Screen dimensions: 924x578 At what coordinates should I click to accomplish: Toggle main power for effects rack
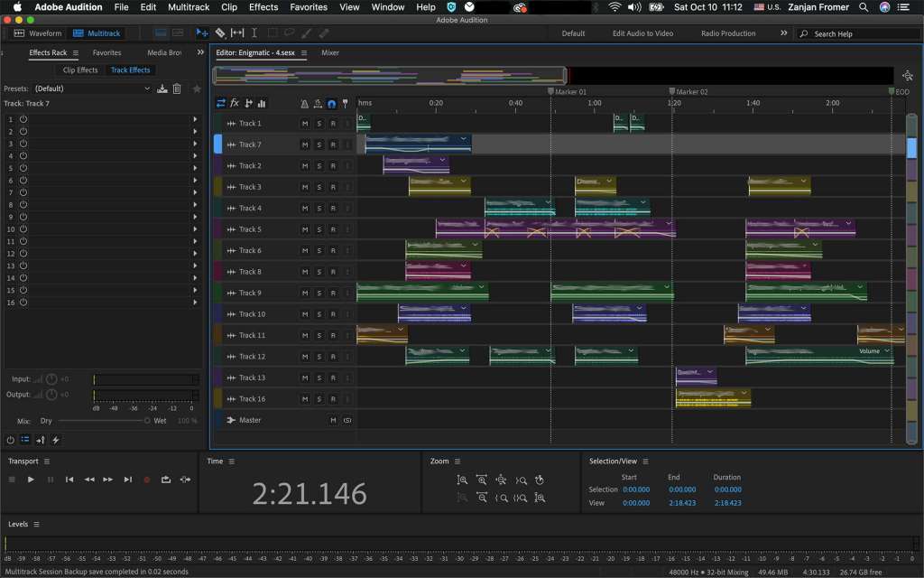point(11,440)
